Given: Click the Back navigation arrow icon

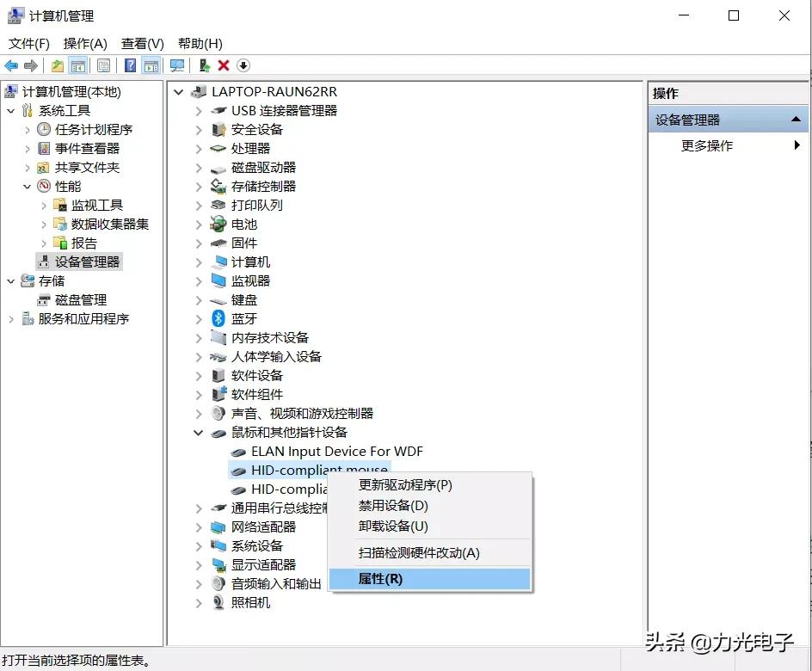Looking at the screenshot, I should pos(11,65).
